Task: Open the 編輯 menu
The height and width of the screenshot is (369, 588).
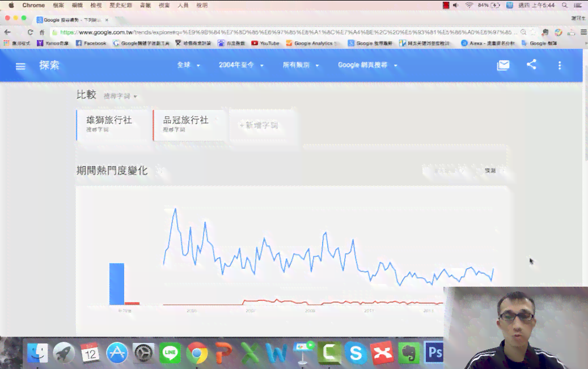Action: (x=77, y=5)
